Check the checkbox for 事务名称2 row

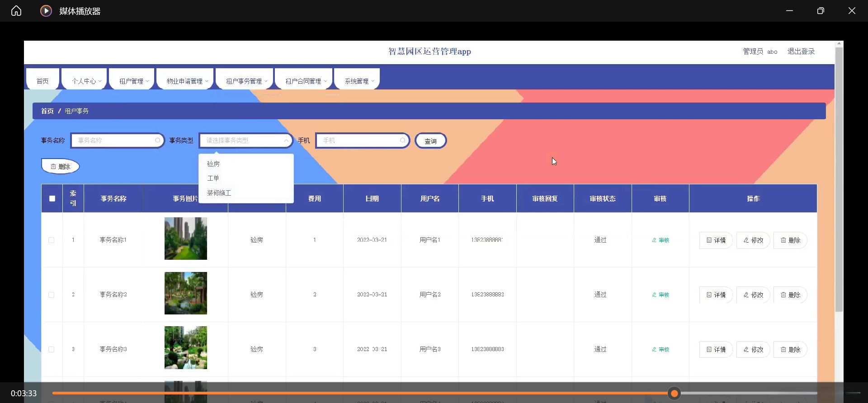(51, 295)
